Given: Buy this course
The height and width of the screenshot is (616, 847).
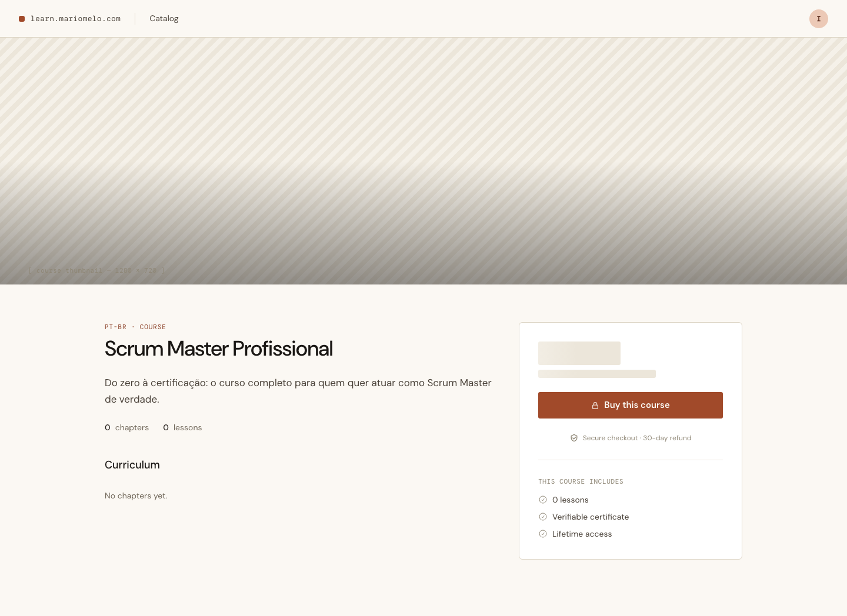Looking at the screenshot, I should click(630, 405).
